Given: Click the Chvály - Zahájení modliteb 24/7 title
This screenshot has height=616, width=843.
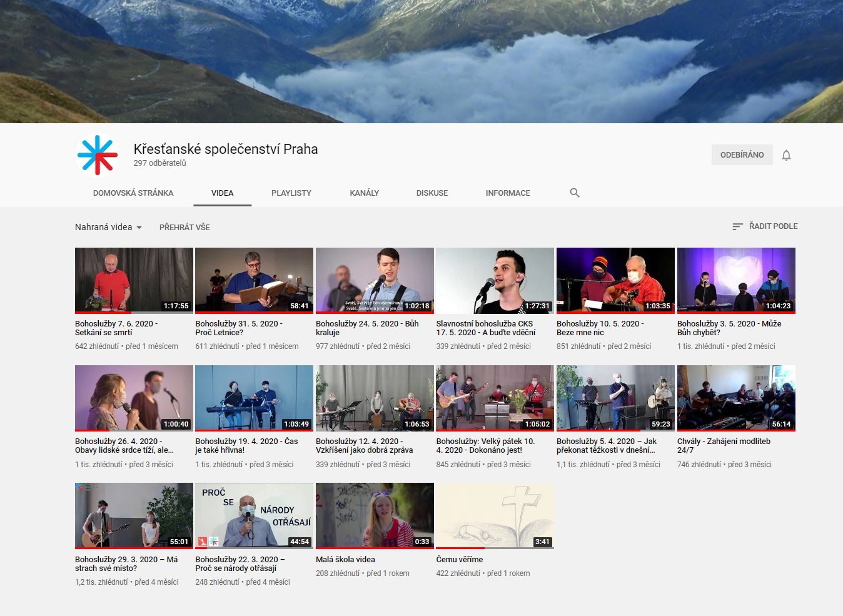Looking at the screenshot, I should pos(723,445).
